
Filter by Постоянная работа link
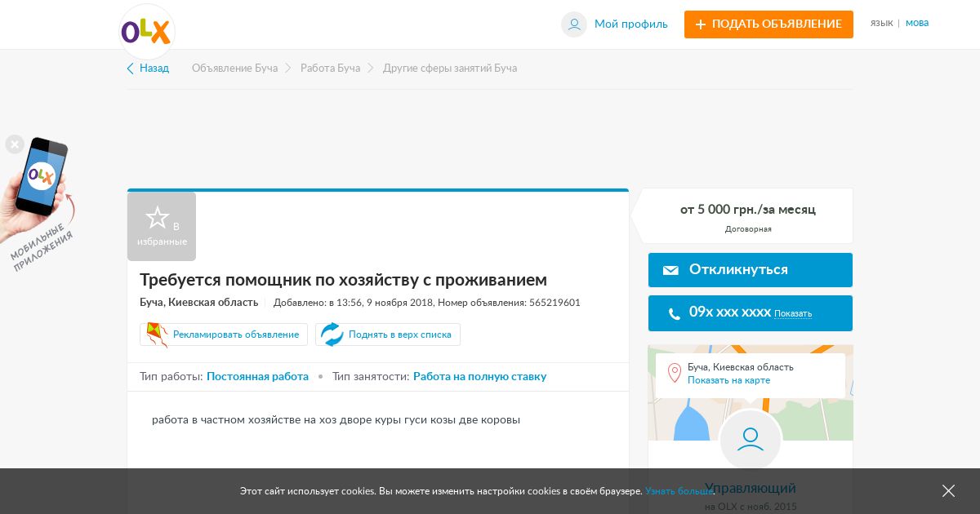257,377
